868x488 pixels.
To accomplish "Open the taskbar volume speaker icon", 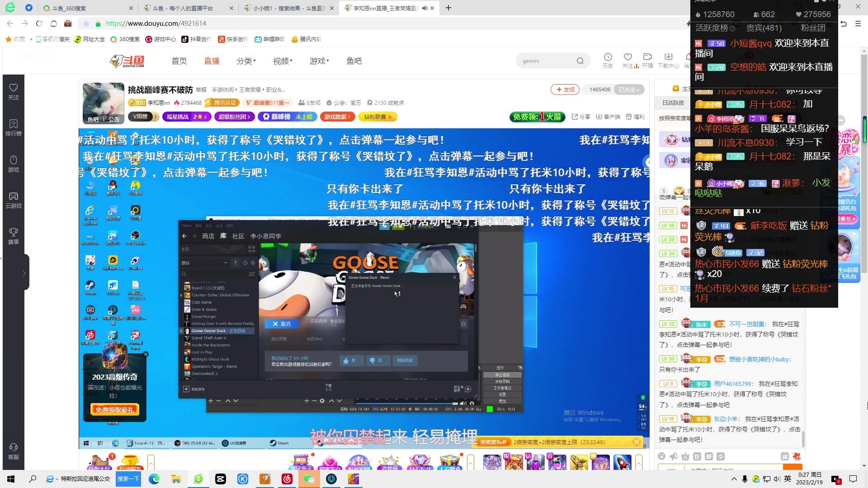I will coord(777,479).
